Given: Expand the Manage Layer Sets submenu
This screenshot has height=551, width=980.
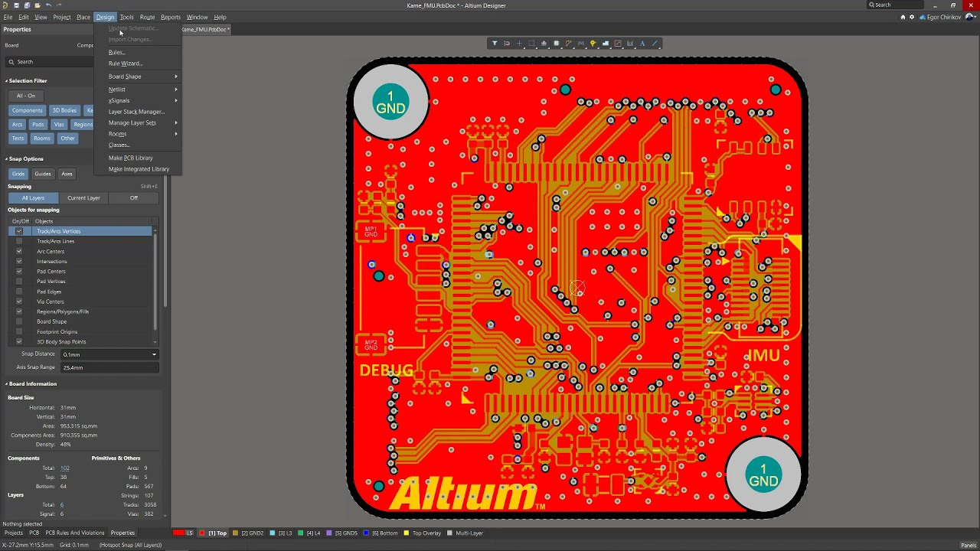Looking at the screenshot, I should click(138, 122).
